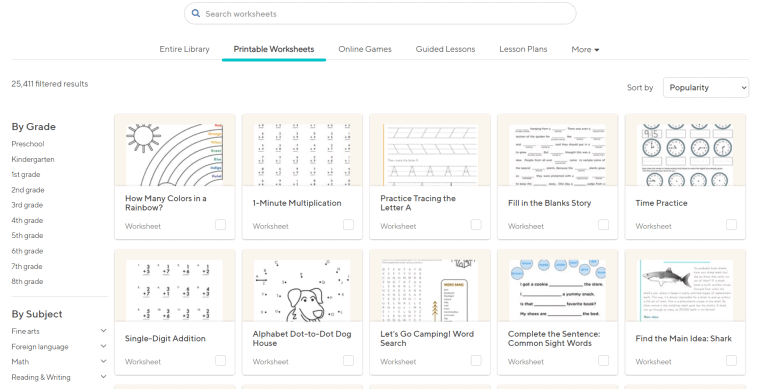This screenshot has height=389, width=768.
Task: Click the 1-Minute Multiplication title
Action: 297,203
